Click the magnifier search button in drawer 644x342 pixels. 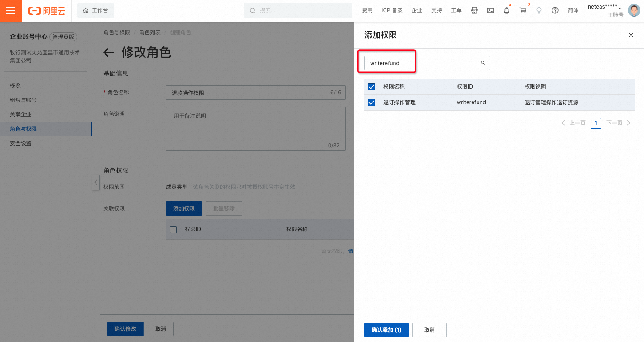[483, 63]
